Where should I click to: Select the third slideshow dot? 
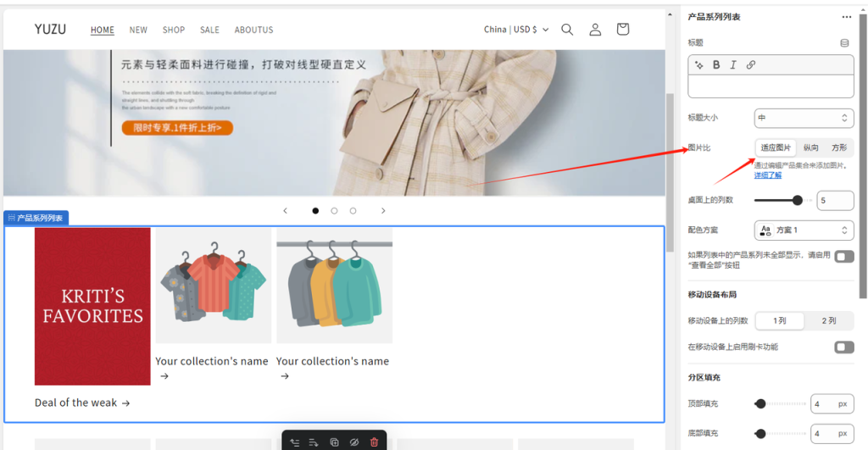[353, 211]
